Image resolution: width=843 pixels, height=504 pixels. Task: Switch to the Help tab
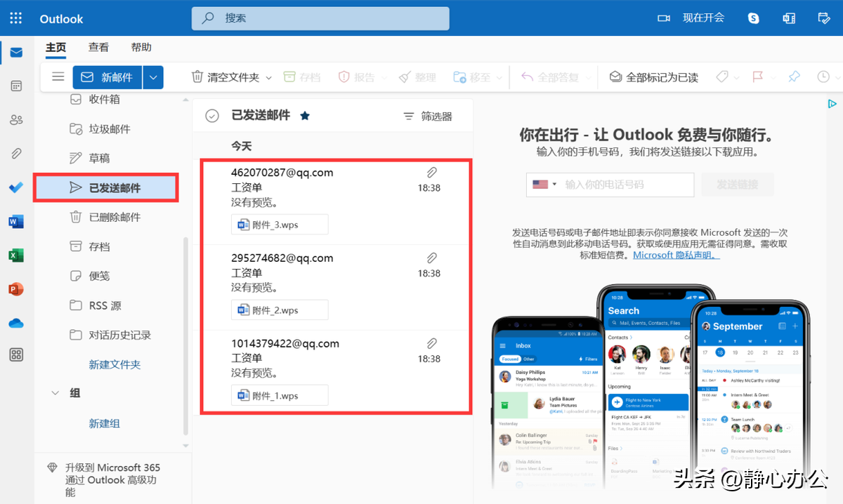tap(141, 47)
